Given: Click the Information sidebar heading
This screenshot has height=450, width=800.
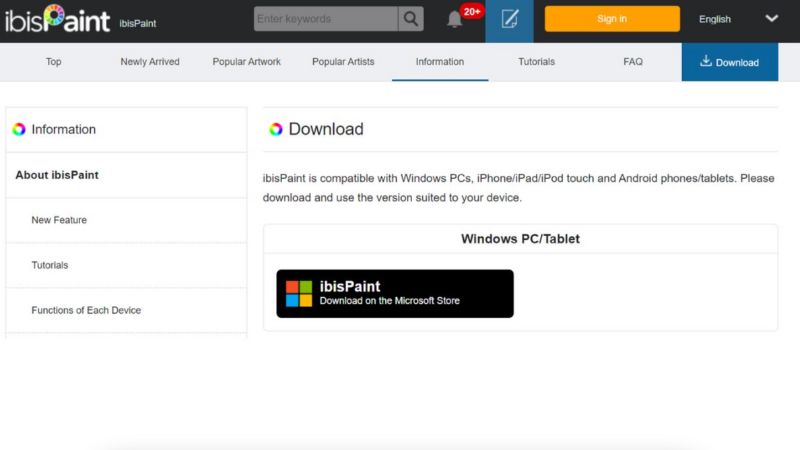Looking at the screenshot, I should [x=63, y=129].
